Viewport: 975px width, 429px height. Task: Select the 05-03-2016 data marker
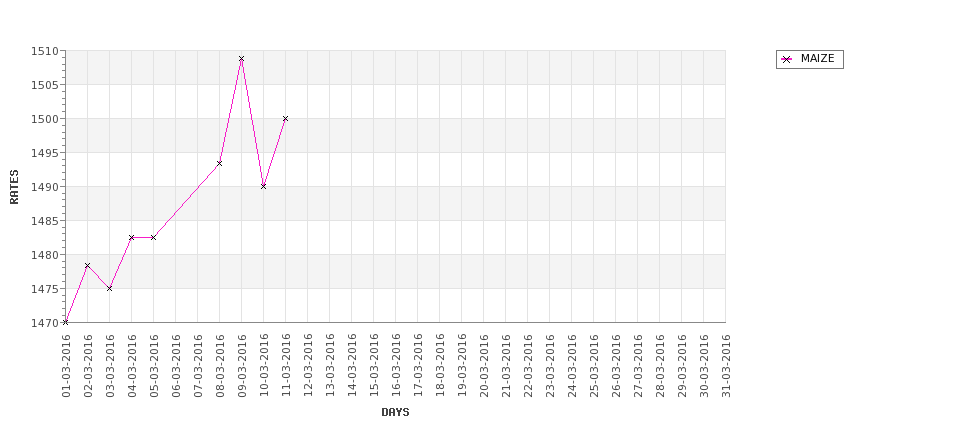(x=154, y=238)
